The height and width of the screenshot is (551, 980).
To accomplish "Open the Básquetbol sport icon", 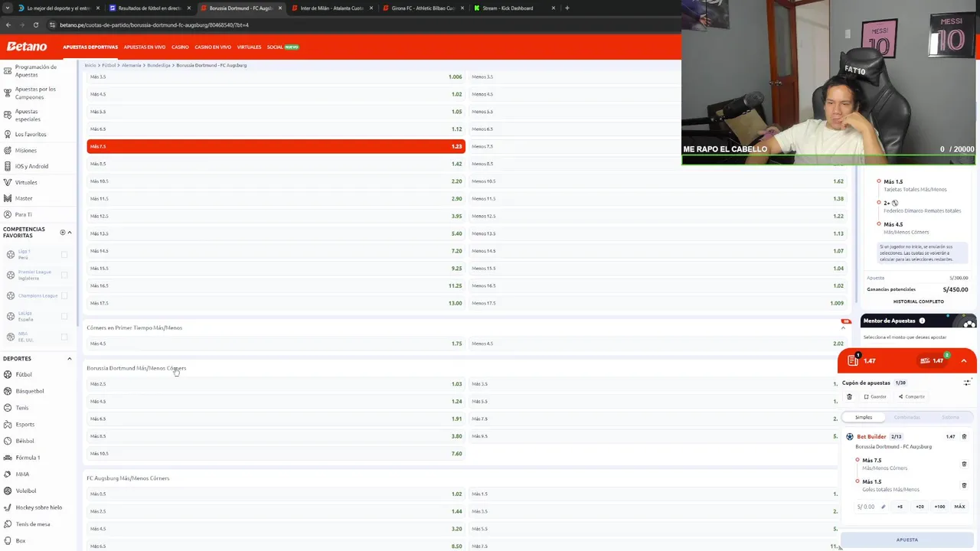I will (8, 391).
